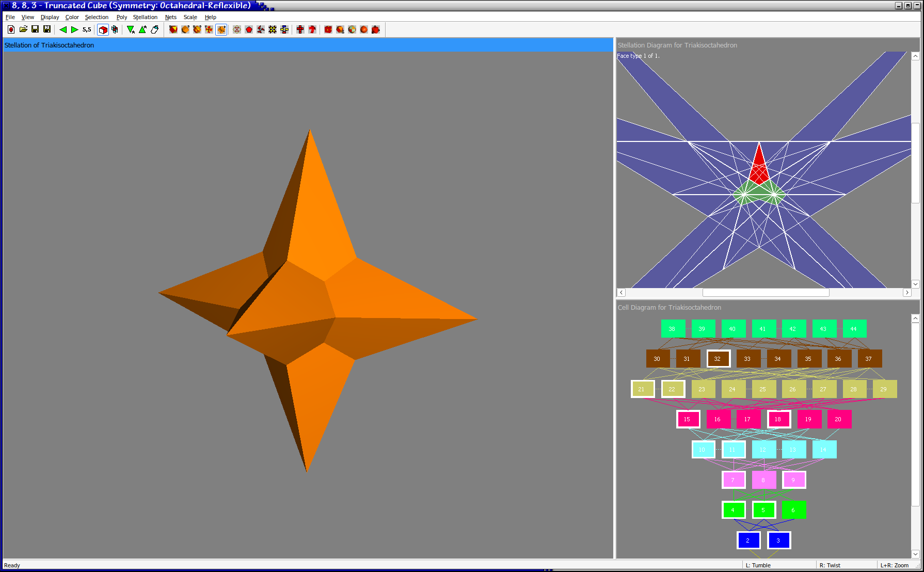Toggle cell 6 in the cell diagram
The height and width of the screenshot is (572, 924).
[x=793, y=510]
